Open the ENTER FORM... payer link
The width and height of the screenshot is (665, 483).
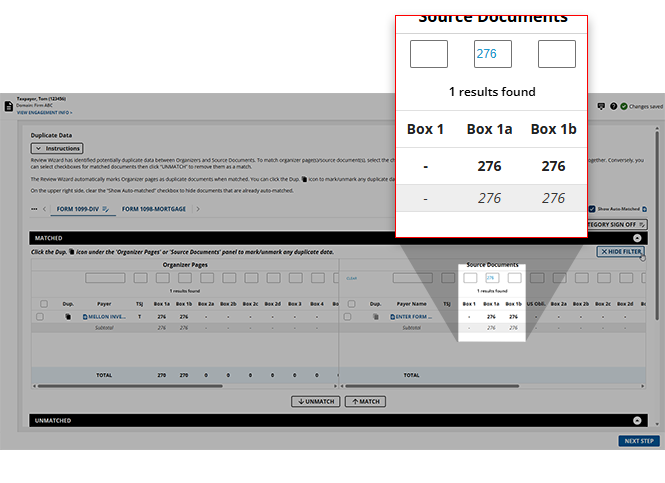pyautogui.click(x=411, y=317)
